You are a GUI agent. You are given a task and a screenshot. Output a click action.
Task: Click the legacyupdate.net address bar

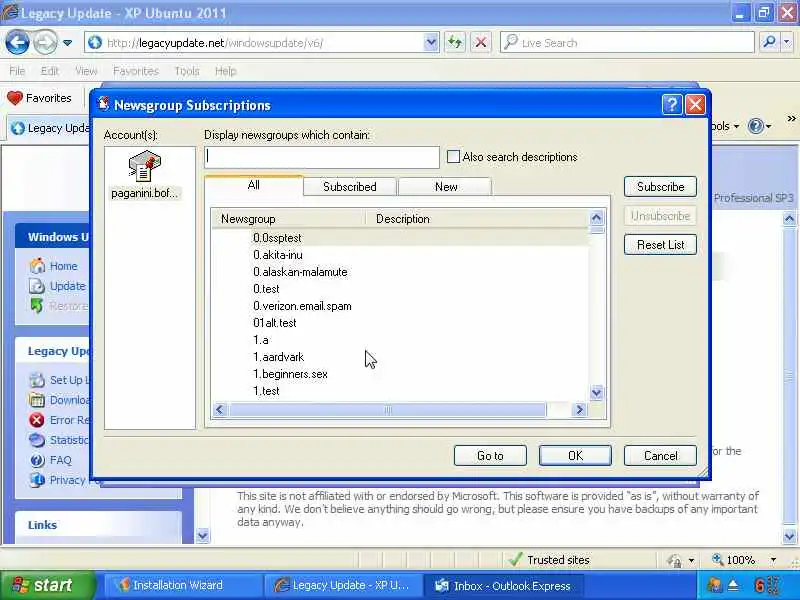click(254, 43)
